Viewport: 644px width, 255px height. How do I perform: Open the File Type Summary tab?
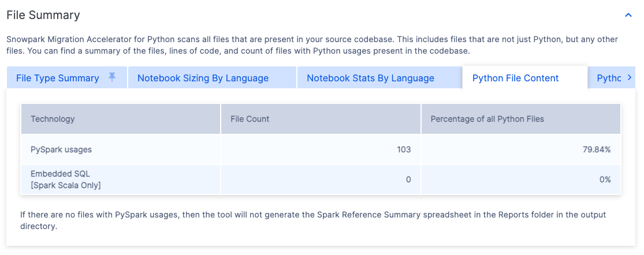coord(58,78)
